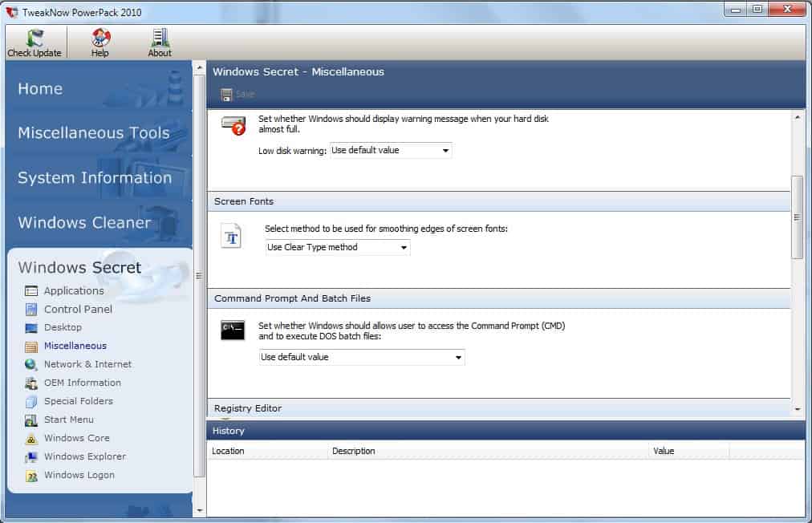Screen dimensions: 812x523
Task: Open the Command Prompt access dropdown
Action: point(362,357)
